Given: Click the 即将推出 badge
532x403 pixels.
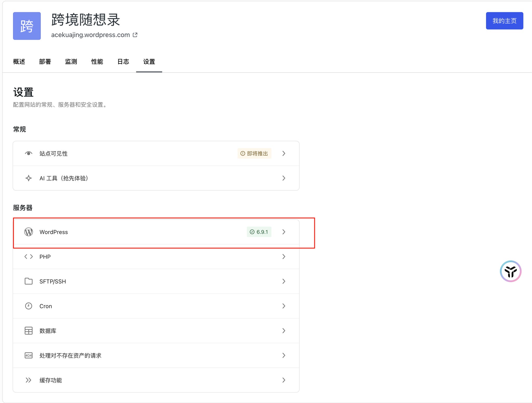Looking at the screenshot, I should pyautogui.click(x=254, y=153).
